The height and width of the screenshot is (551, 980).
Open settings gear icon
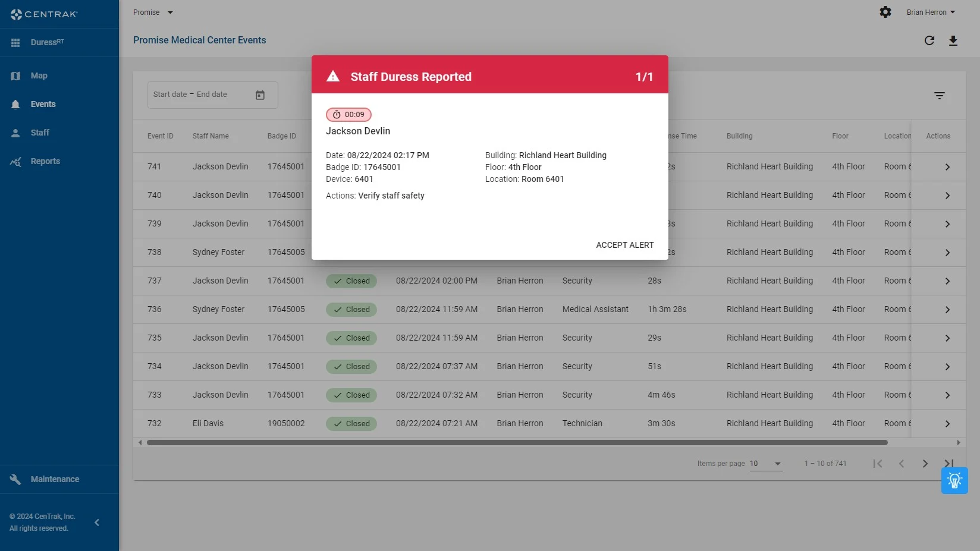(885, 12)
